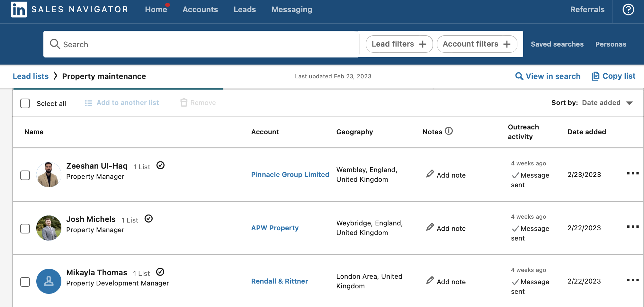This screenshot has width=644, height=307.
Task: Click the pencil icon in Josh Michels' row
Action: 430,227
